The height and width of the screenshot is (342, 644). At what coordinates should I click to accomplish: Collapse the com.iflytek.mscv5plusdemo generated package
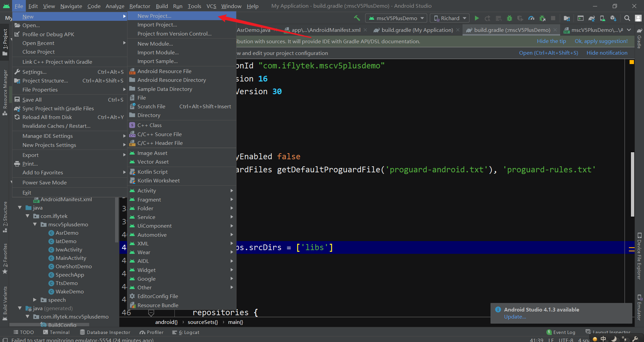pyautogui.click(x=28, y=317)
